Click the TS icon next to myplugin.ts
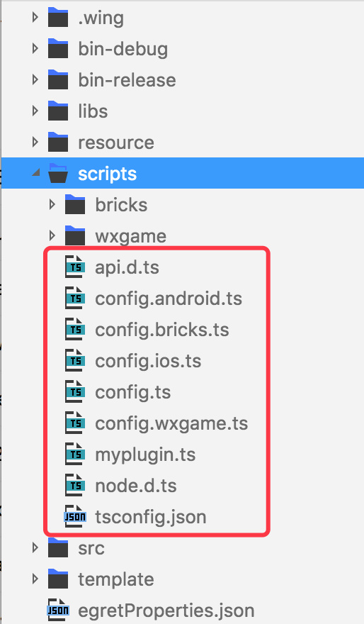Image resolution: width=364 pixels, height=624 pixels. click(75, 454)
